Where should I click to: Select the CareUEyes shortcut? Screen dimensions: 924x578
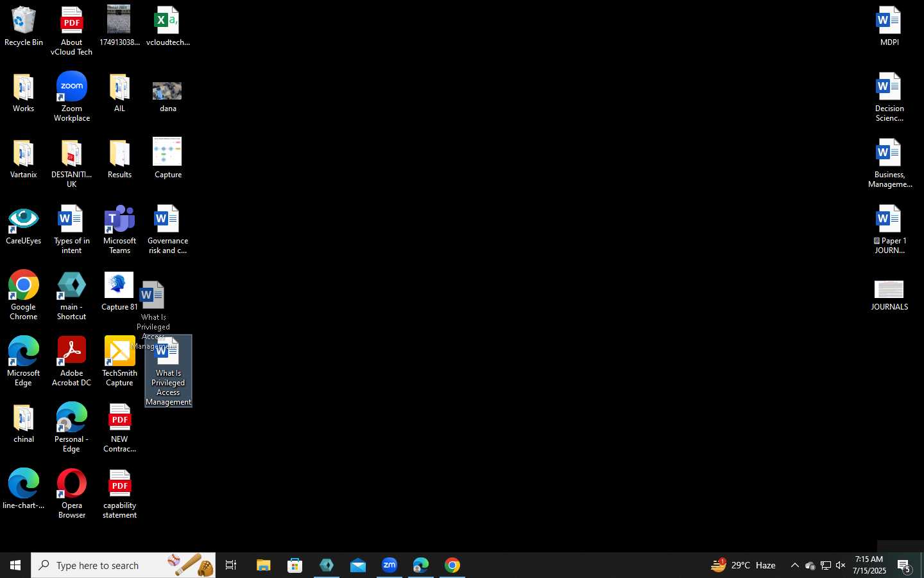click(x=24, y=226)
